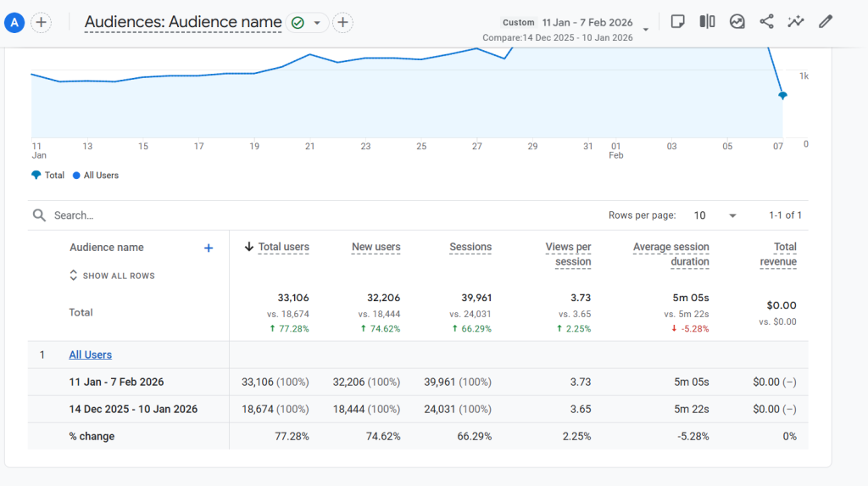Image resolution: width=868 pixels, height=486 pixels.
Task: Open the All Users audience link
Action: tap(90, 355)
